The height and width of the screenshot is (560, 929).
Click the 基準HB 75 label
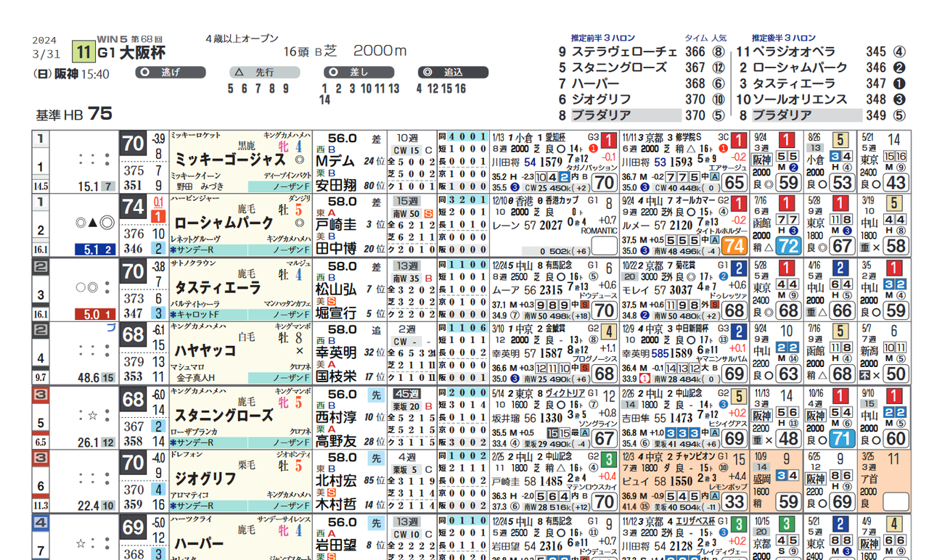point(74,114)
